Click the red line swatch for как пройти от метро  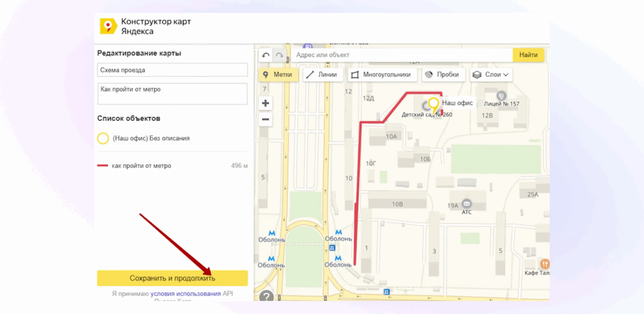click(x=102, y=166)
